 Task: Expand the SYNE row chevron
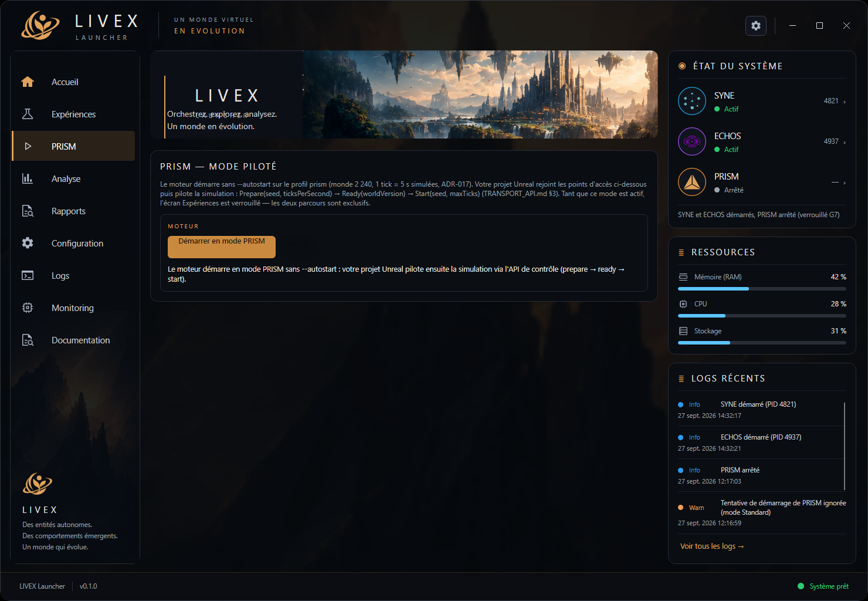pyautogui.click(x=845, y=102)
